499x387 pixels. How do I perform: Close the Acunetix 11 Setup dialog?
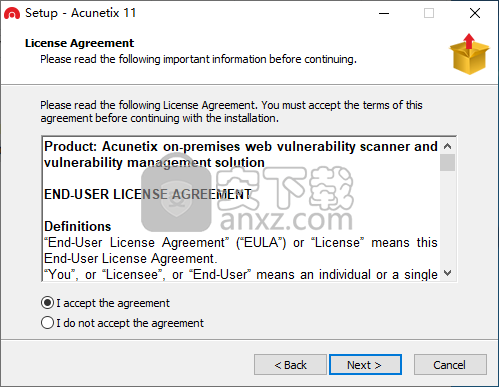click(475, 13)
